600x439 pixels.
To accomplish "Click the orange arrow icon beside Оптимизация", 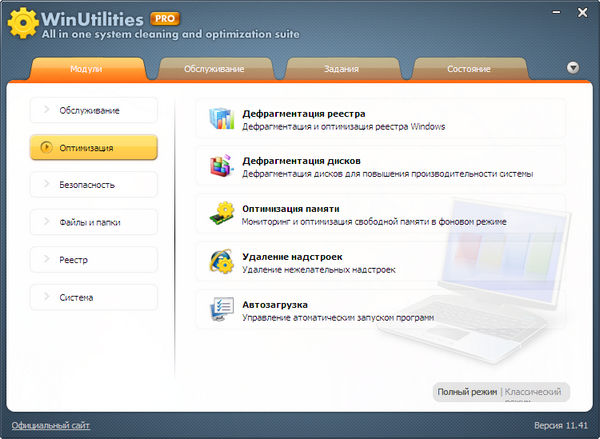I will (x=45, y=148).
